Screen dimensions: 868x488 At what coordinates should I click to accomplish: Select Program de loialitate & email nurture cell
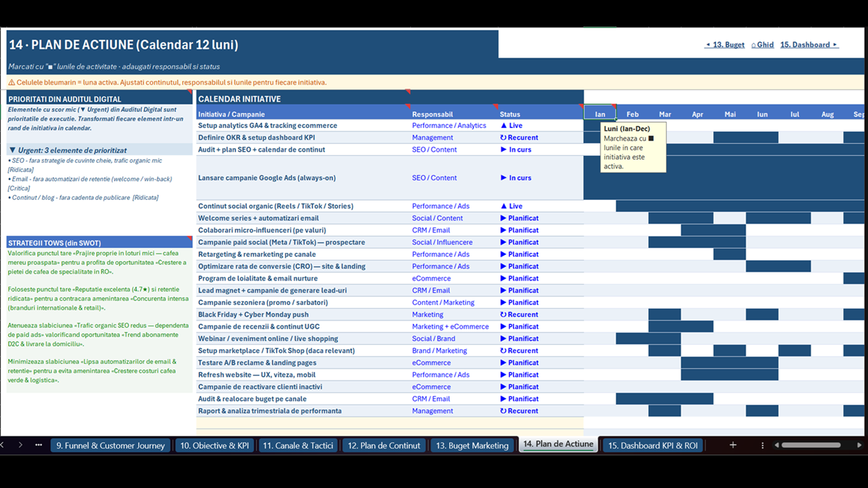point(303,278)
